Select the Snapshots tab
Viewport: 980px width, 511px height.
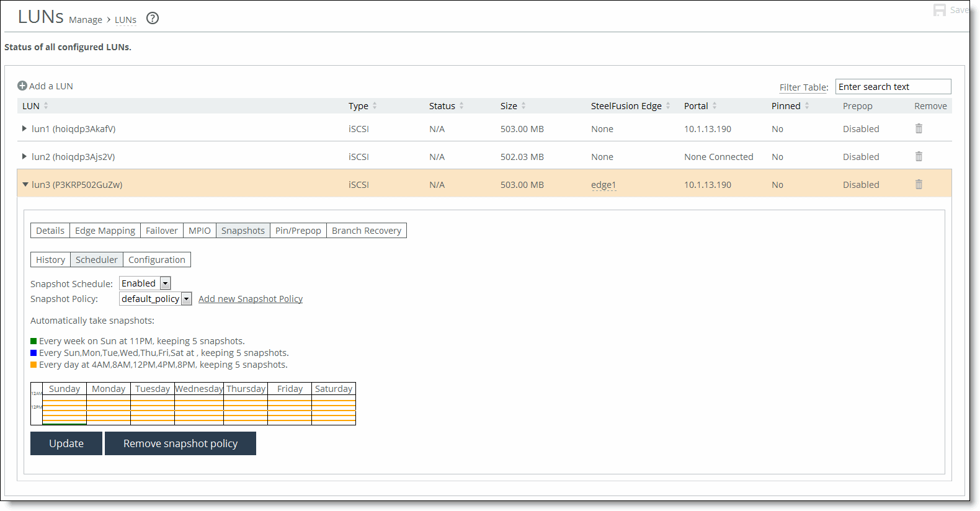tap(243, 231)
